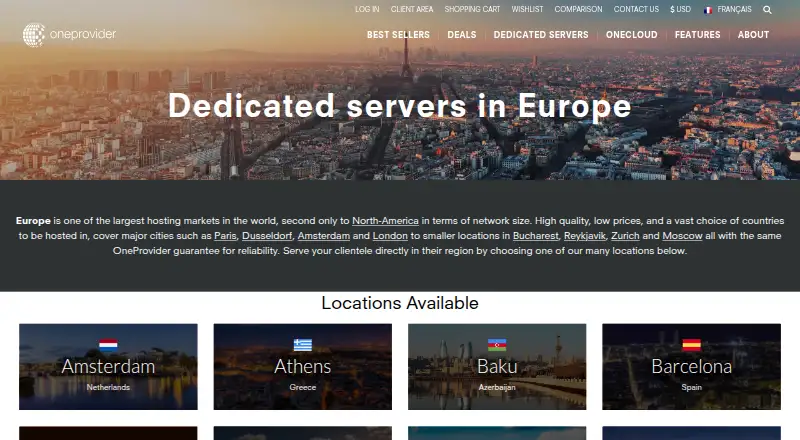Open the Best Sellers menu
This screenshot has width=800, height=440.
[x=398, y=35]
